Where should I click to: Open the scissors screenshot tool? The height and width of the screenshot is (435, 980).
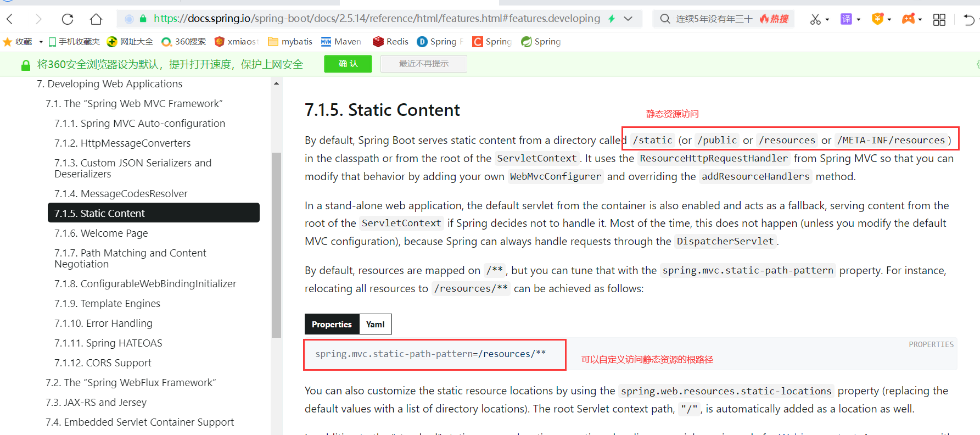815,19
